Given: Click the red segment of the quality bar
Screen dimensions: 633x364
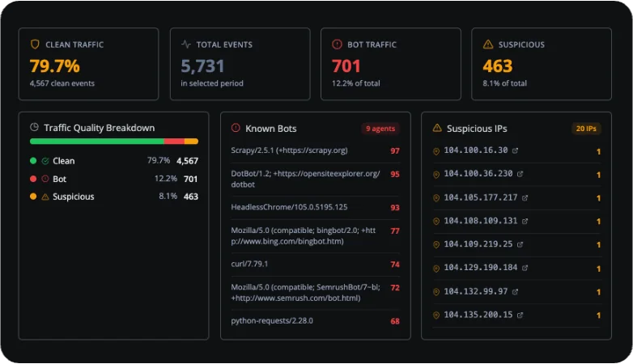Looking at the screenshot, I should tap(174, 142).
